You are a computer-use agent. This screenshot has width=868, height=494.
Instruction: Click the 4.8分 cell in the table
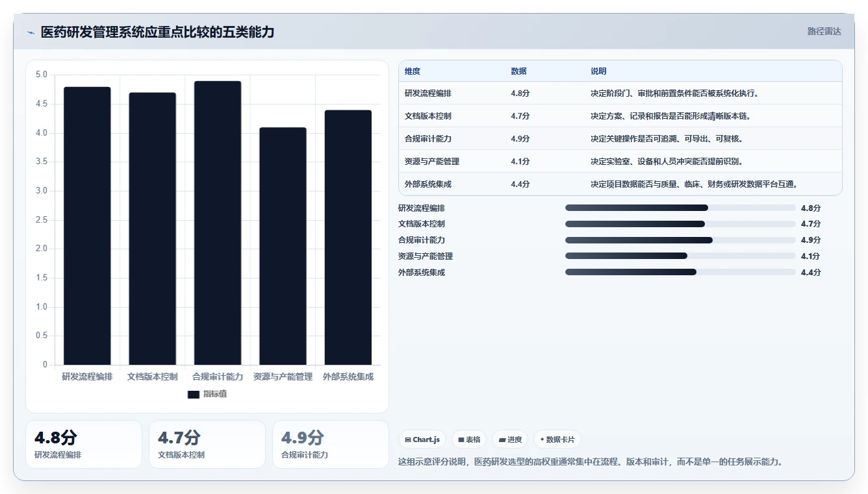[x=520, y=93]
